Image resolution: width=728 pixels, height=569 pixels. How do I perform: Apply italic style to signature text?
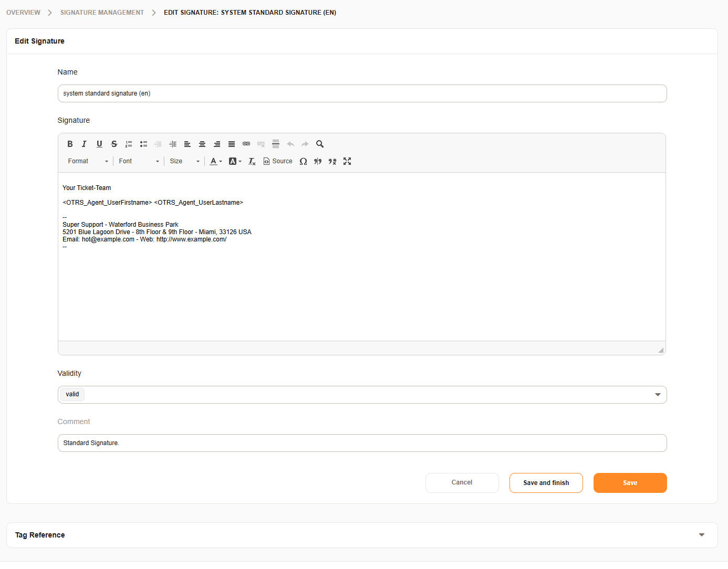click(x=84, y=144)
